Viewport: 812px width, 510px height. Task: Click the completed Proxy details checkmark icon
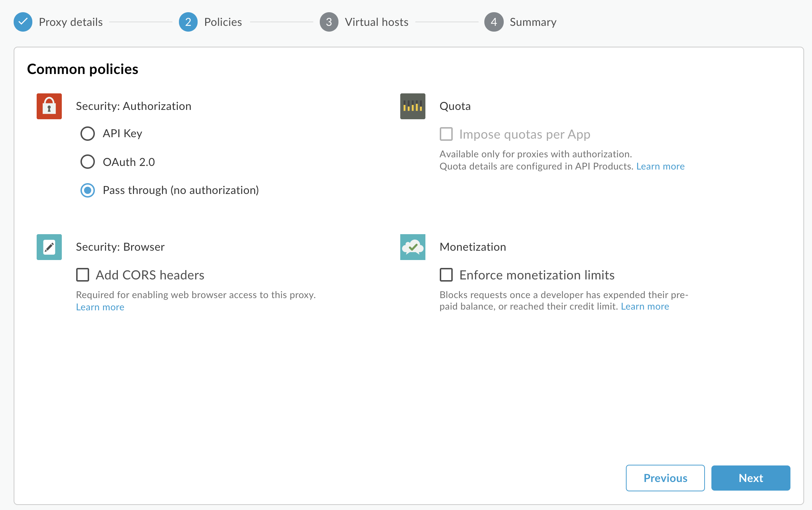pos(23,22)
